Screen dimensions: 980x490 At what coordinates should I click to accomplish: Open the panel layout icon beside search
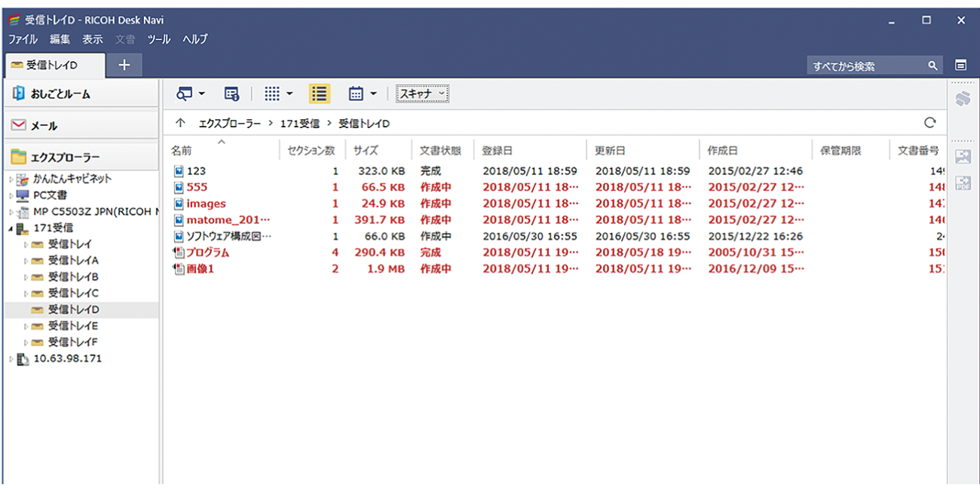(x=960, y=66)
